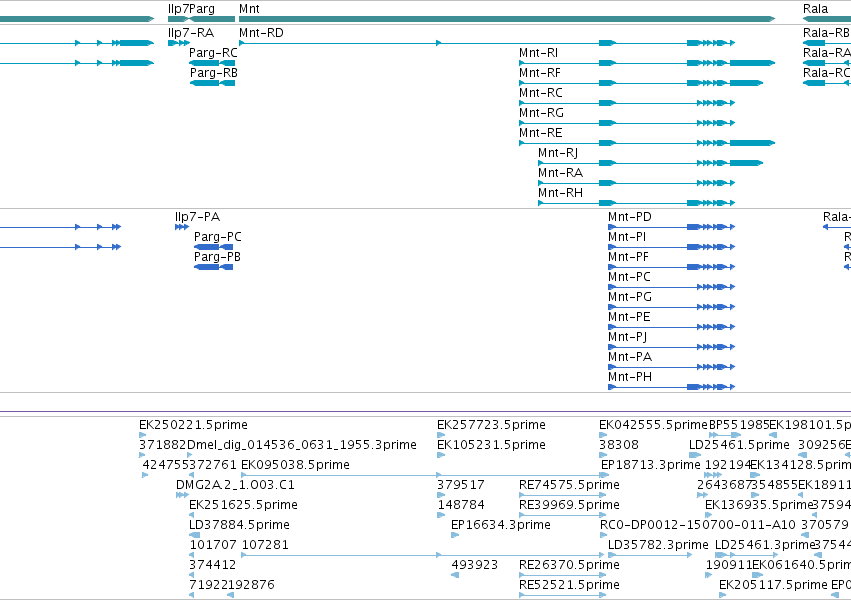
Task: Select the Parg-PC protein label
Action: [x=218, y=237]
